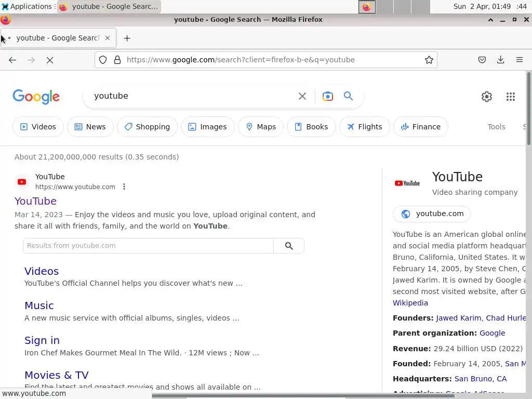Filter results by Images

tap(208, 127)
